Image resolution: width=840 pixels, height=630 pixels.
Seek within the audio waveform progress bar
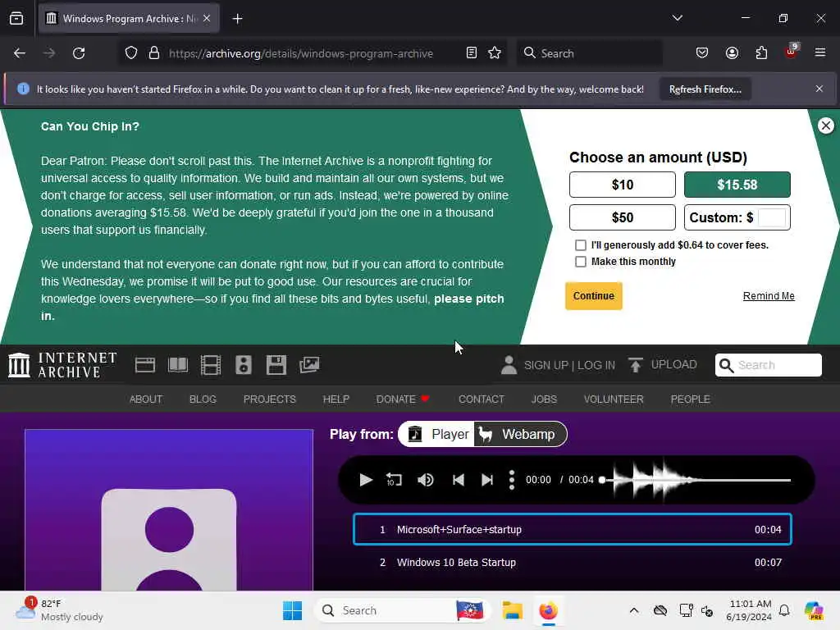pos(695,480)
